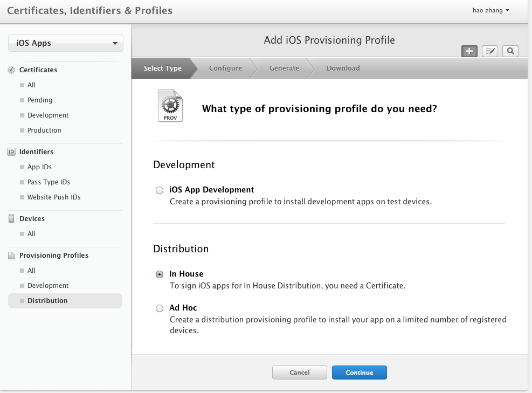Click the Provisioning Profiles document icon
The width and height of the screenshot is (532, 393).
point(11,256)
